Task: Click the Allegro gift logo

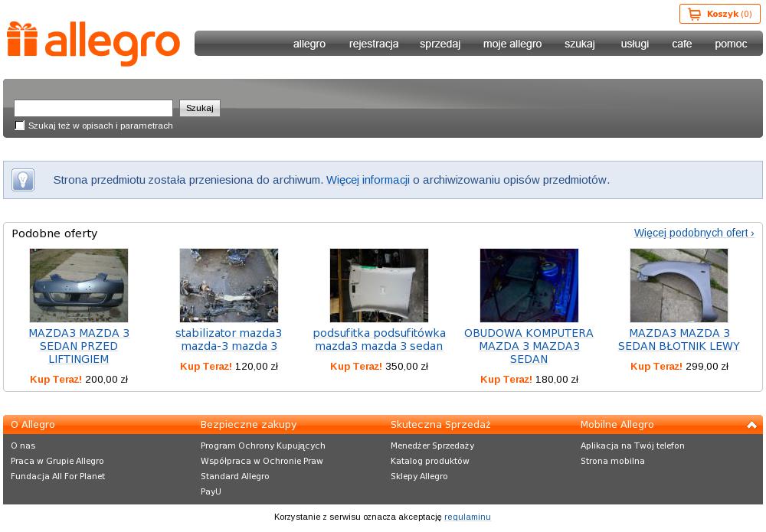Action: point(93,43)
